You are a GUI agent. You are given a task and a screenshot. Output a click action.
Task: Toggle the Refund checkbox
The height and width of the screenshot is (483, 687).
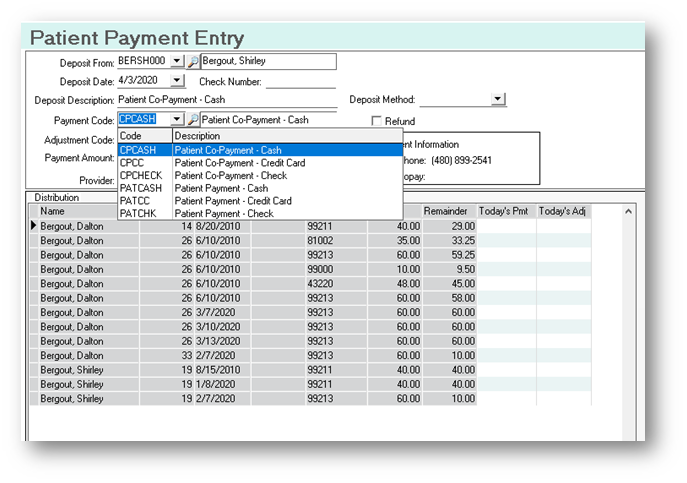[x=377, y=121]
